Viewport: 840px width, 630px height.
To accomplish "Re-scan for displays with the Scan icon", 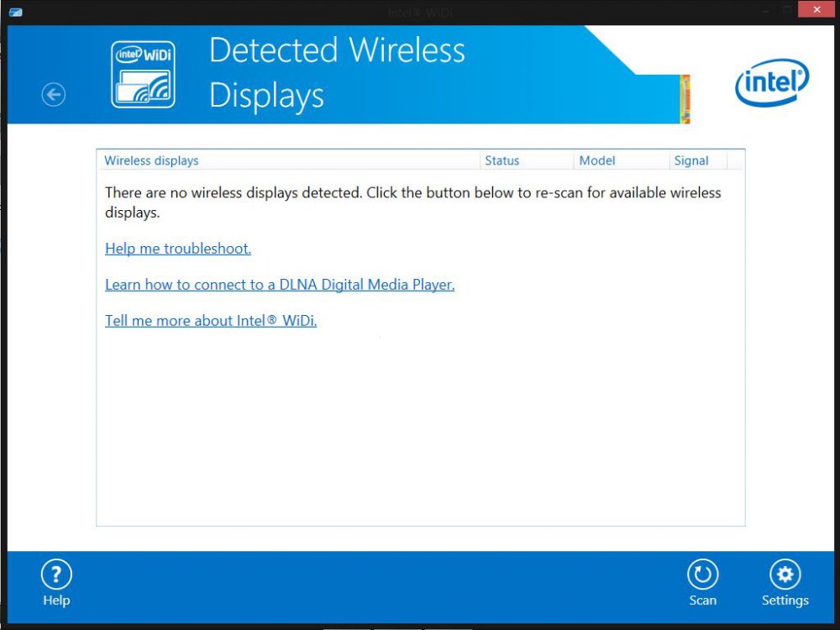I will 702,575.
